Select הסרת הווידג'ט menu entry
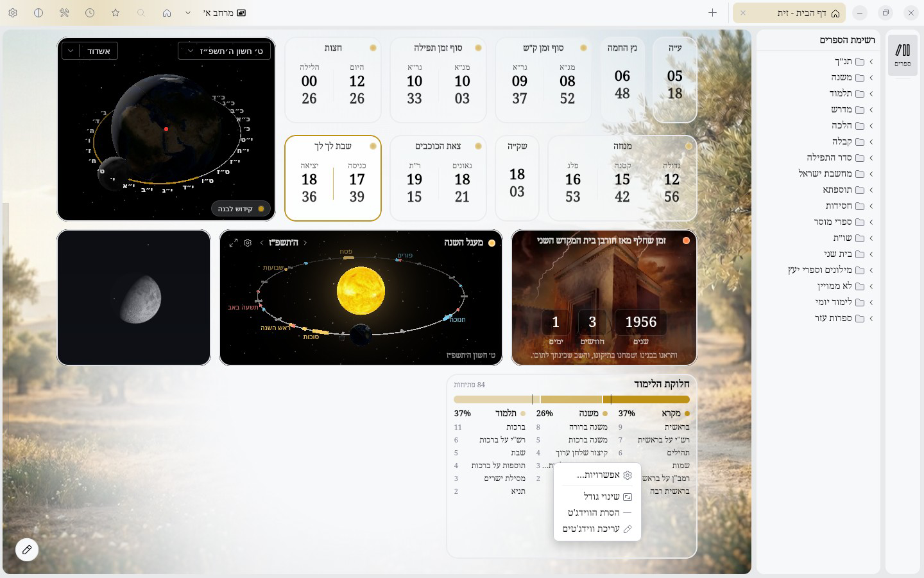This screenshot has width=924, height=578. (597, 512)
